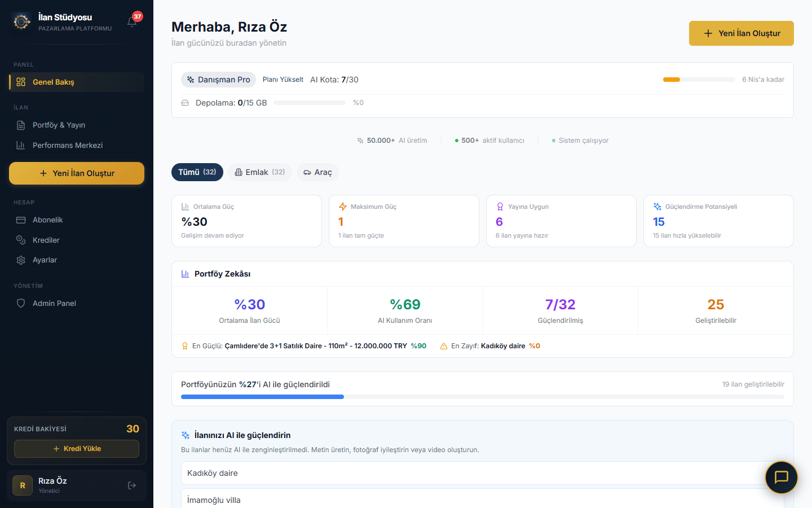812x508 pixels.
Task: Click the Admin Panel shield icon
Action: click(21, 303)
